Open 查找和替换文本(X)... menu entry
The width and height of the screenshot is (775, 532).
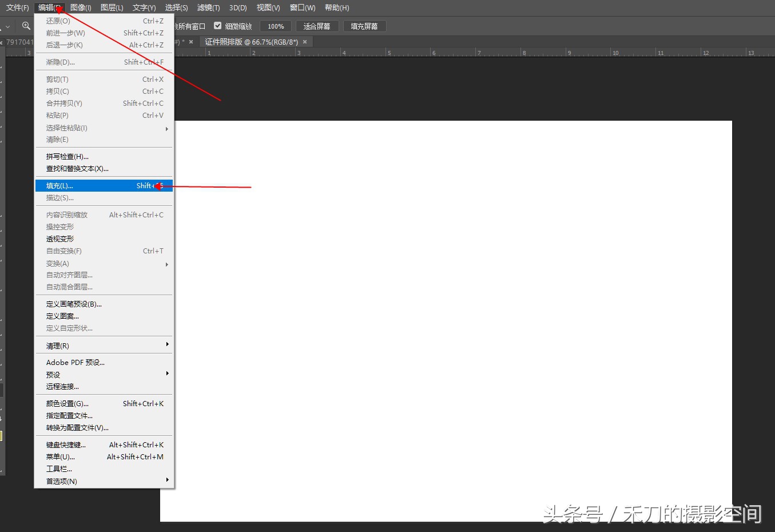tap(104, 169)
